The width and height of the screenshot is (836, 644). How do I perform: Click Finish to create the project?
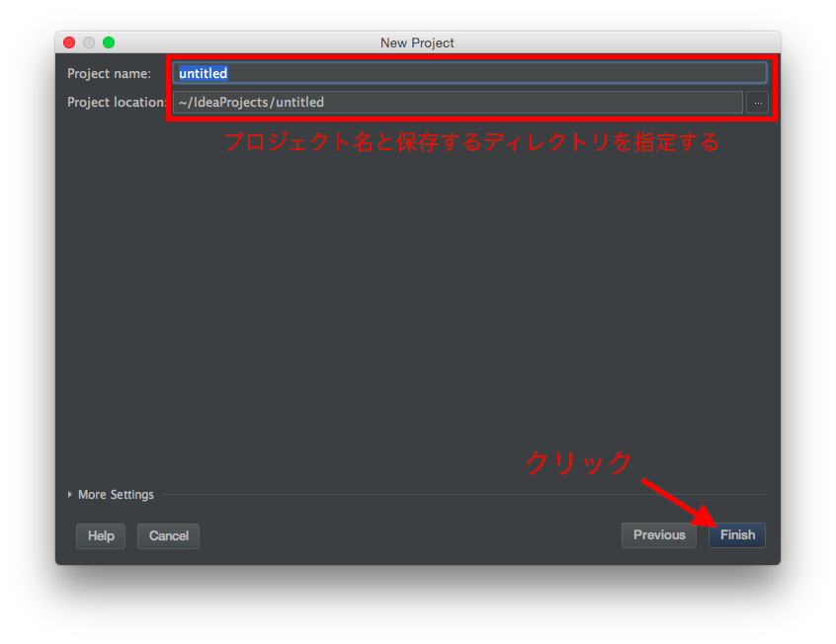[x=737, y=534]
